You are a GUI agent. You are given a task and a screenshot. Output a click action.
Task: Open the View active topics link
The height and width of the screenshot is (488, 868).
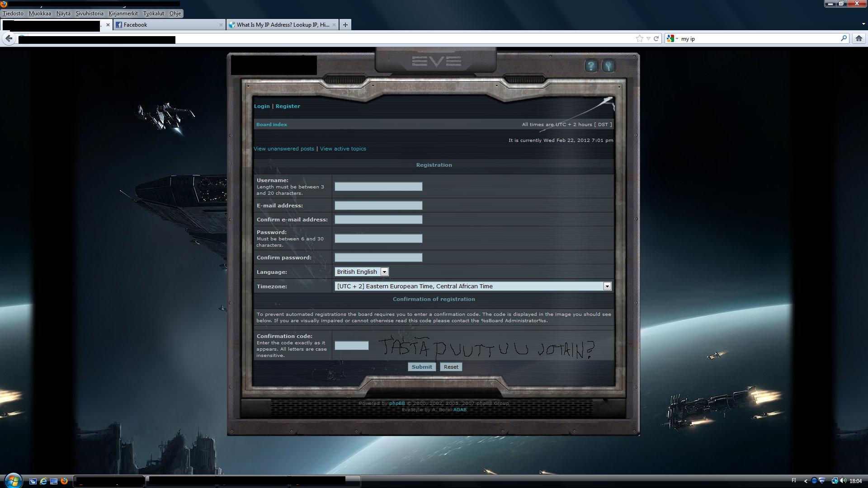pyautogui.click(x=343, y=149)
